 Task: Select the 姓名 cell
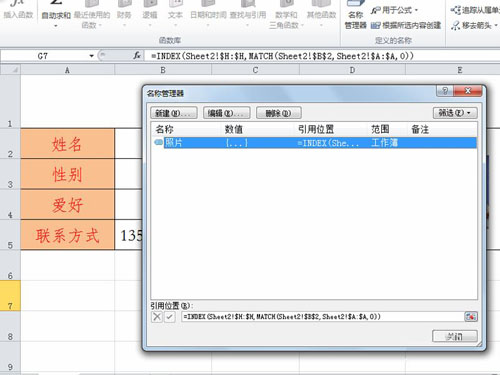(x=67, y=144)
